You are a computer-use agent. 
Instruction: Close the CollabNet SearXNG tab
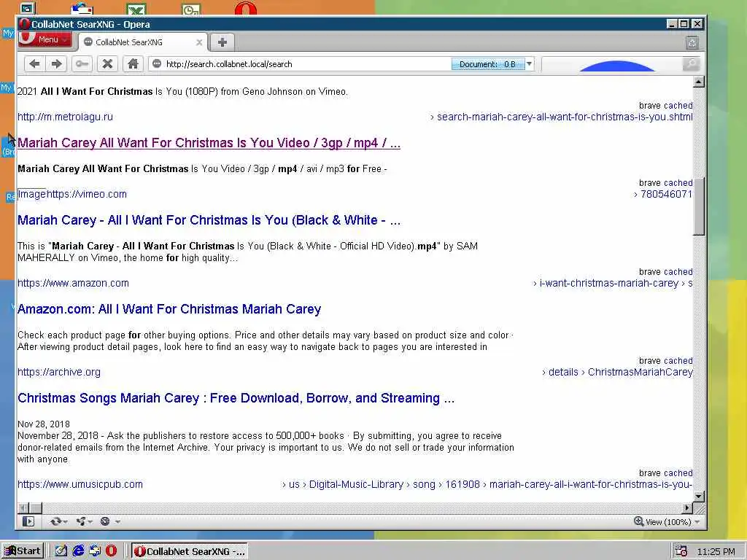tap(199, 42)
